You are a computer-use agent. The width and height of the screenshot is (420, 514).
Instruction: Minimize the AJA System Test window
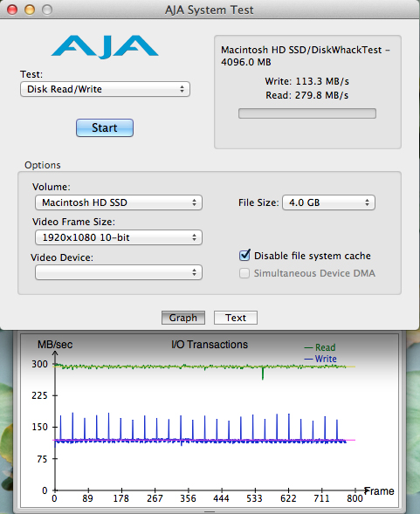30,10
